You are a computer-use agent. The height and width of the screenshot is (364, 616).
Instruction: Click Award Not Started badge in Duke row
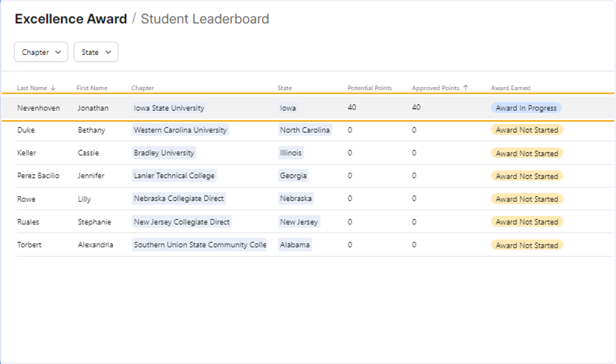click(x=527, y=130)
